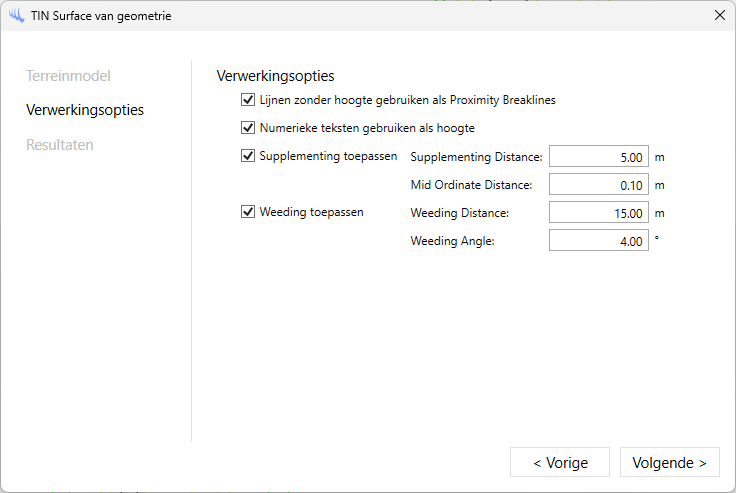This screenshot has width=736, height=493.
Task: Select the Weeding Angle input showing 4.00
Action: point(598,241)
